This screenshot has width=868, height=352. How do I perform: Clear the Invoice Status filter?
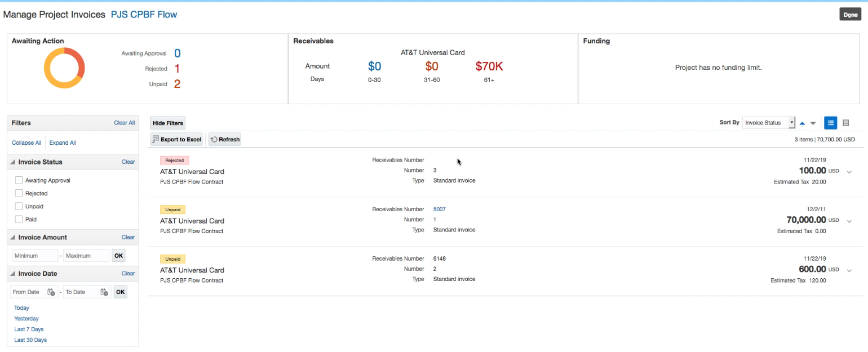[x=128, y=162]
